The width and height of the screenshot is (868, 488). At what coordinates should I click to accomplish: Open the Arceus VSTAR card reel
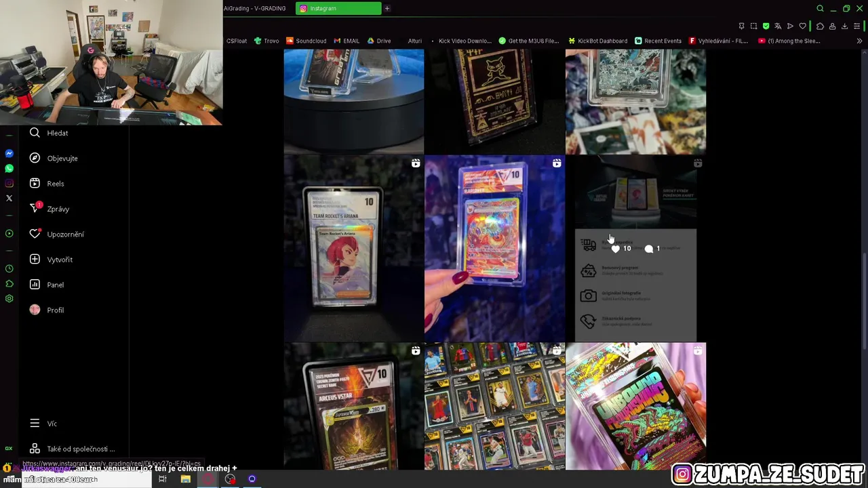click(x=354, y=406)
